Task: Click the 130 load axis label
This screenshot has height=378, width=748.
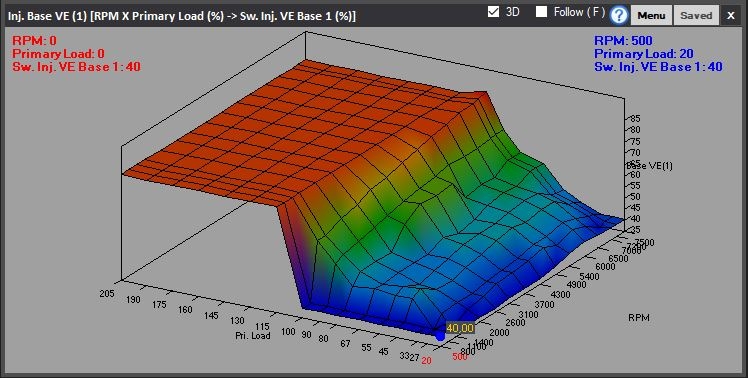Action: (x=237, y=321)
